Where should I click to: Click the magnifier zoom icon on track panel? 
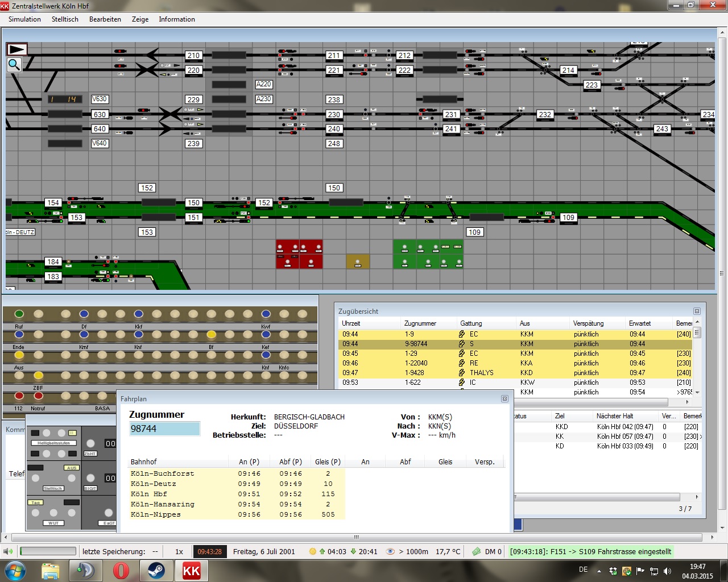point(14,65)
